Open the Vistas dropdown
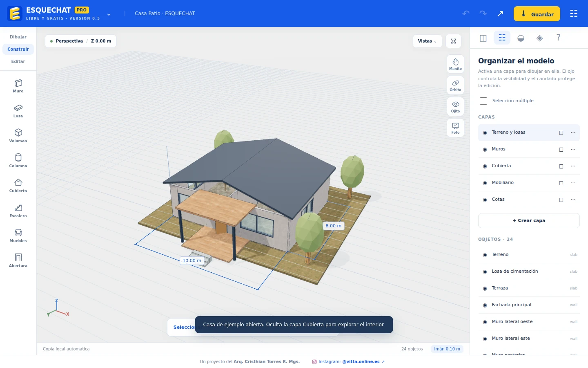 [x=427, y=41]
